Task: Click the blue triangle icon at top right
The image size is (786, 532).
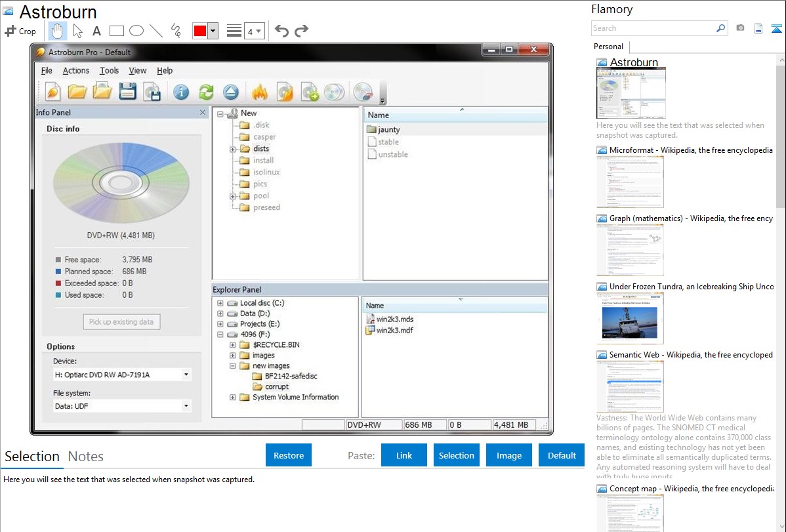Action: (x=776, y=28)
